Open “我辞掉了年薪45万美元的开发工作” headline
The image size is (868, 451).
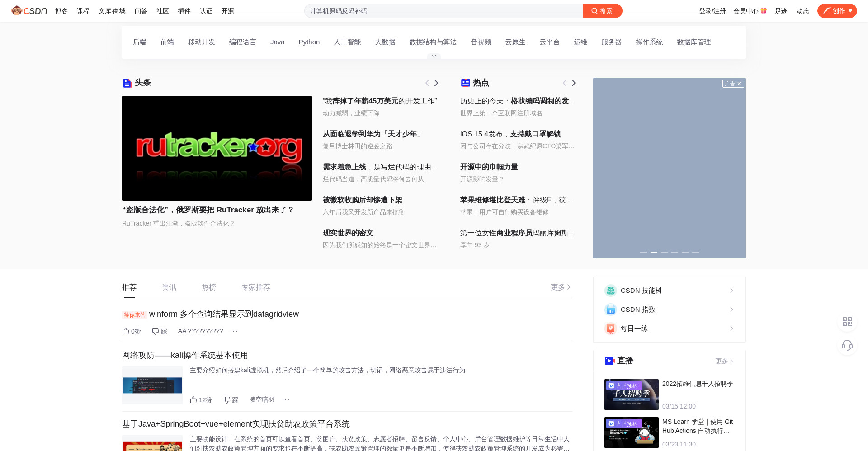pos(380,101)
